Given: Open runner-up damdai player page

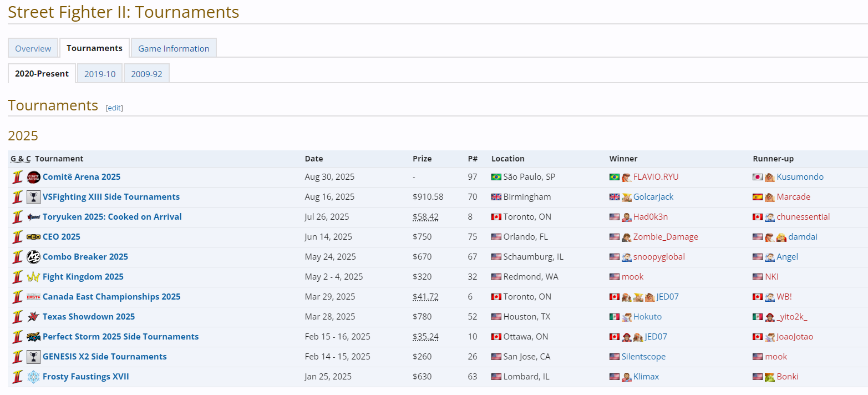Looking at the screenshot, I should click(x=803, y=237).
